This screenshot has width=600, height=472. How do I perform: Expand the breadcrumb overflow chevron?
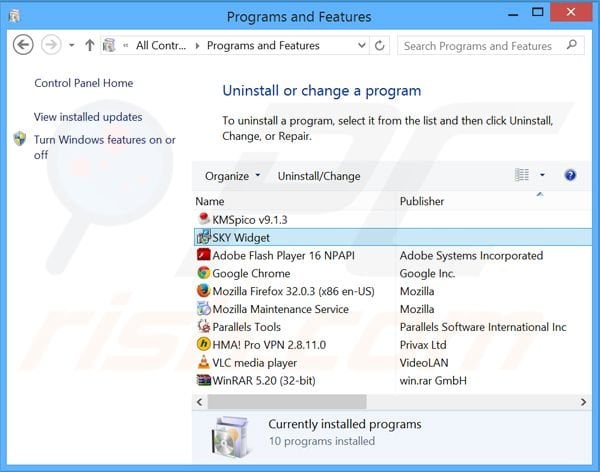click(x=126, y=46)
